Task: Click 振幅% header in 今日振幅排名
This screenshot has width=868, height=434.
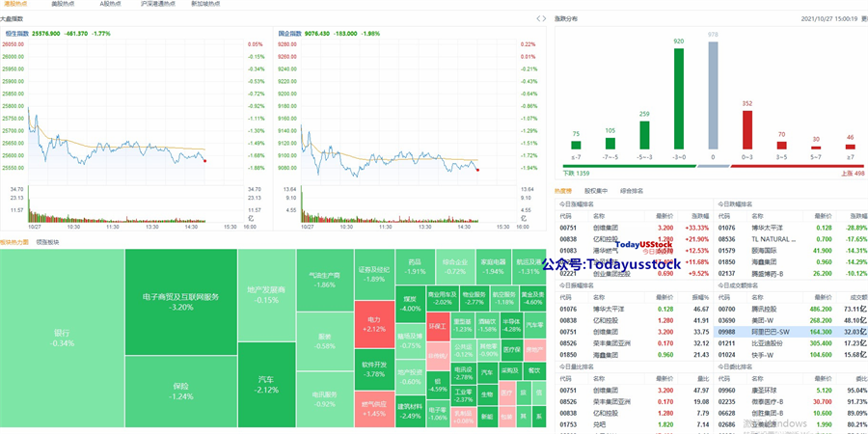Action: [701, 297]
